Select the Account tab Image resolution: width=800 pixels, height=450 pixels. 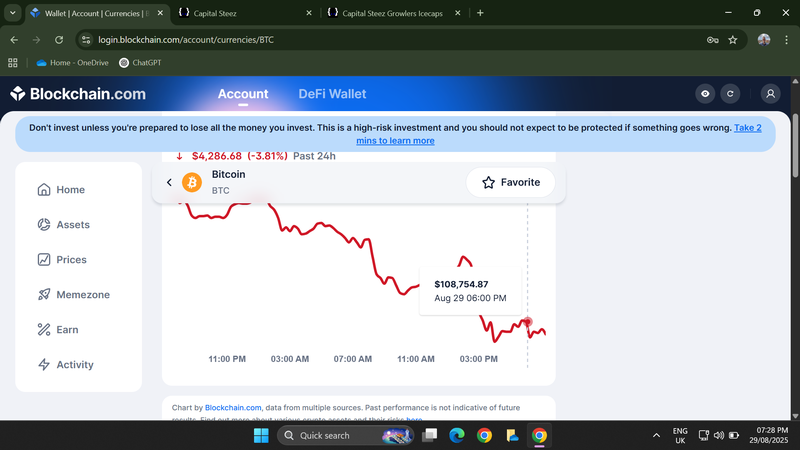point(243,94)
